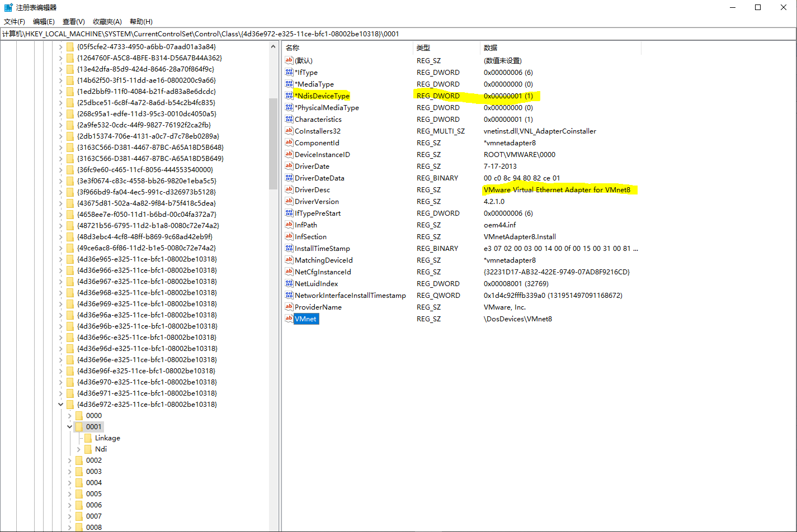Screen dimensions: 797x532
Task: Collapse the 0001 key's expander arrow
Action: pyautogui.click(x=69, y=426)
